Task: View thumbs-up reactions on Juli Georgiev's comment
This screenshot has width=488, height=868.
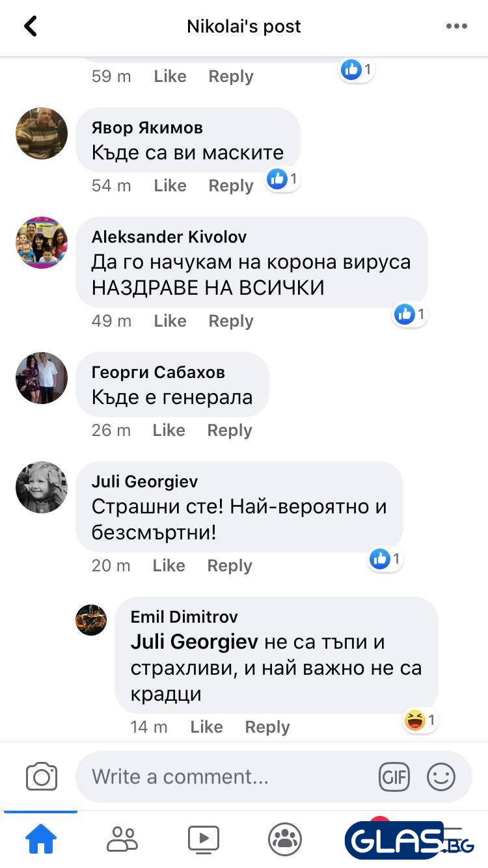Action: pyautogui.click(x=386, y=558)
